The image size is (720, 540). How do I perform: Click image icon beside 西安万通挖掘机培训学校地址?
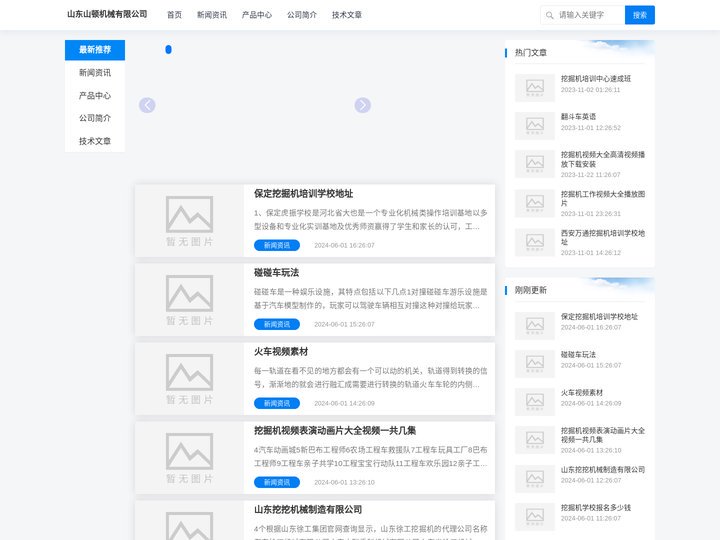point(535,242)
